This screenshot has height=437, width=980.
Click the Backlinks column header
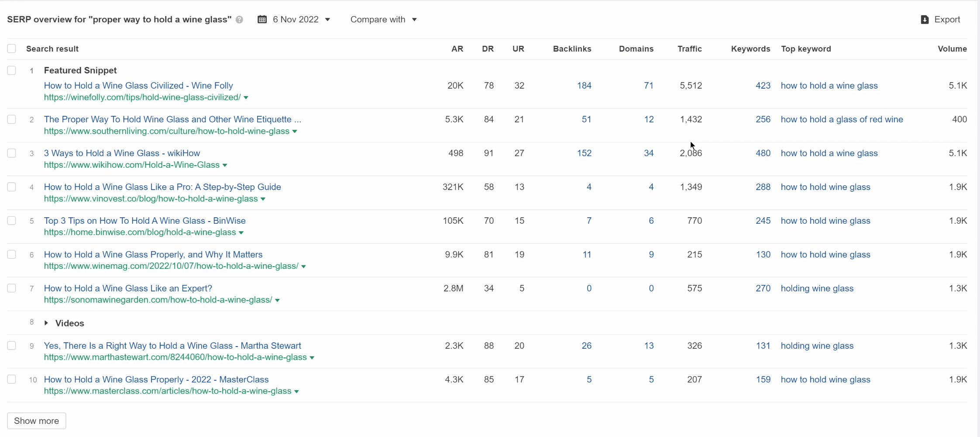572,49
